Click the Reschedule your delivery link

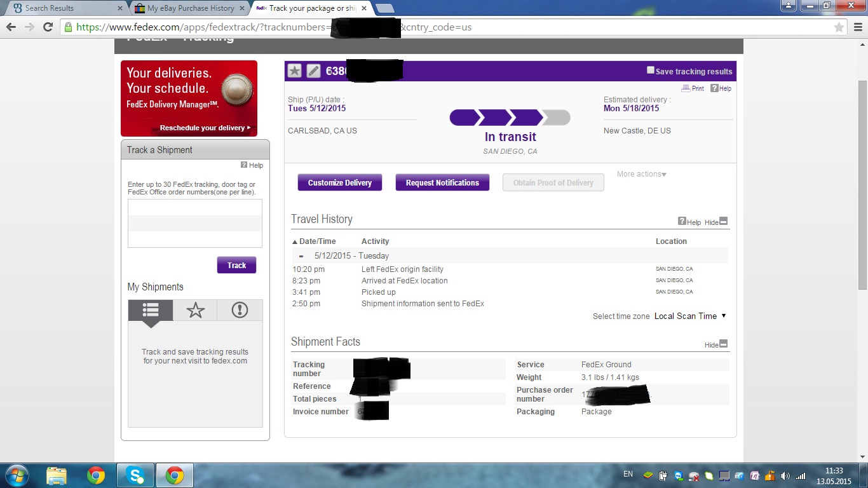click(x=205, y=128)
